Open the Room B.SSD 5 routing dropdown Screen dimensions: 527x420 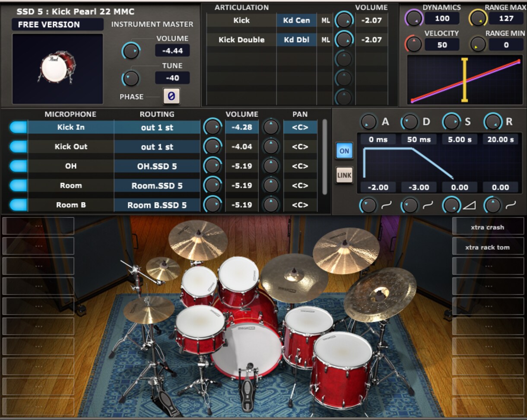click(x=157, y=205)
